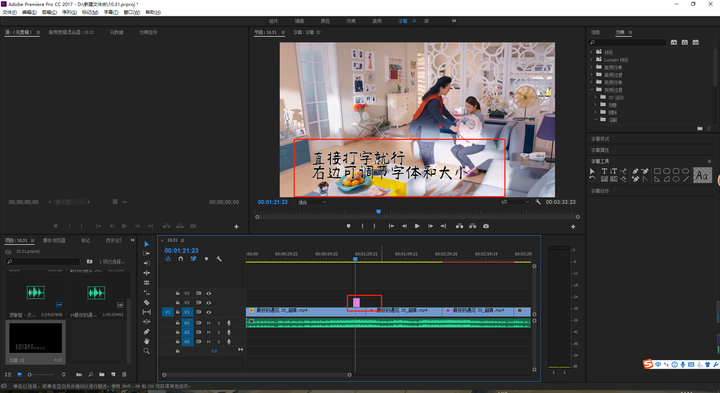Image resolution: width=720 pixels, height=393 pixels.
Task: Toggle Snap magnet in the timeline
Action: (180, 259)
